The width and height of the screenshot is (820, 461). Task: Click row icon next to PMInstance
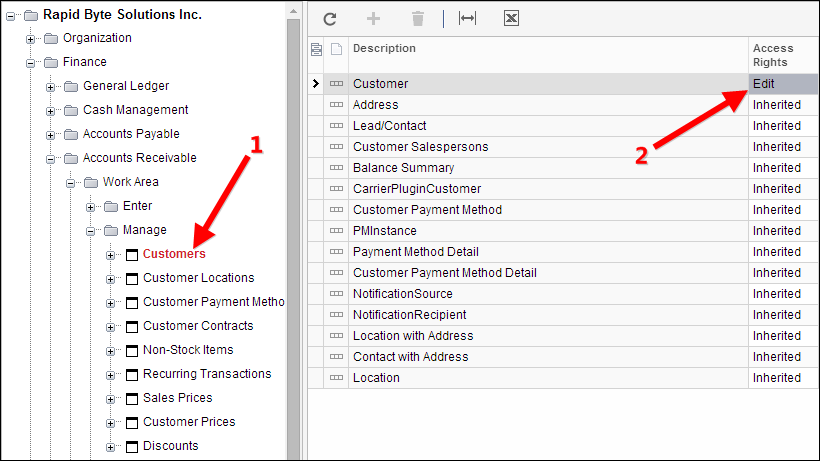336,230
